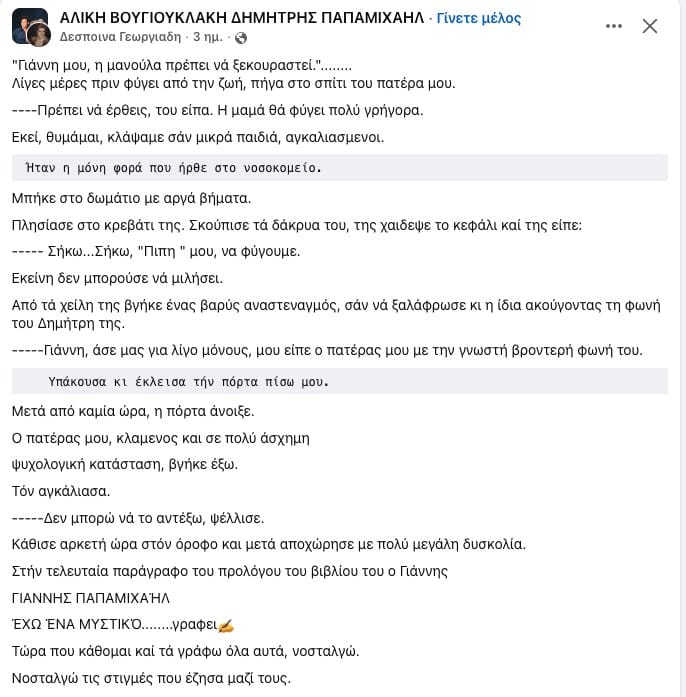Screen dimensions: 686x697
Task: Click the 3 ημ. post timestamp
Action: click(208, 36)
